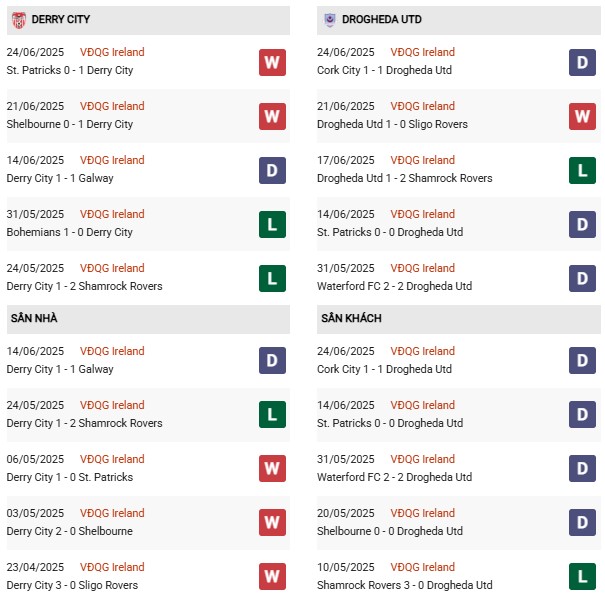Click the L badge for Bohemians 1-0 Derry City
The height and width of the screenshot is (597, 605).
272,224
